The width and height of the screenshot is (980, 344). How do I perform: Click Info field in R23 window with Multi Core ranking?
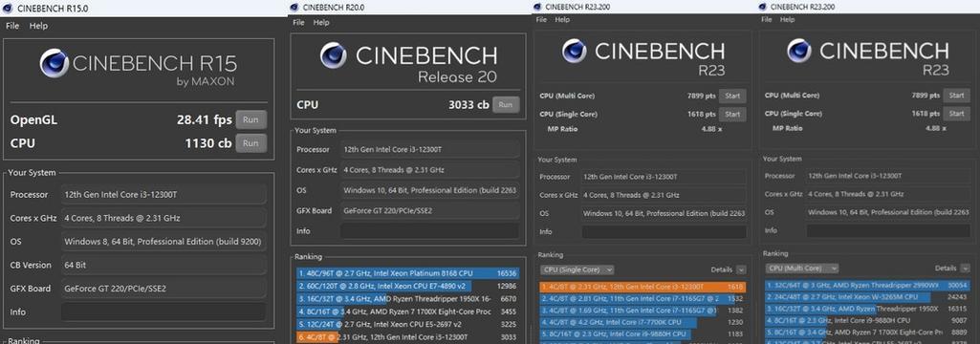888,230
